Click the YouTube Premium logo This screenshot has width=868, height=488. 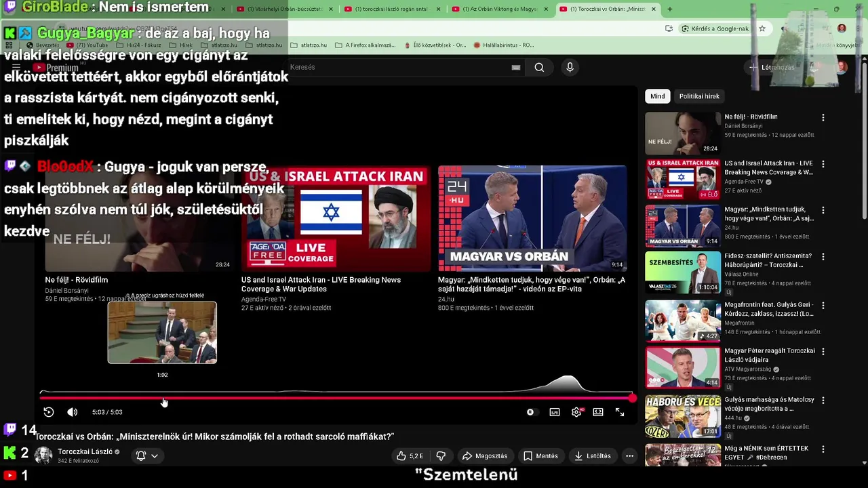tap(56, 68)
